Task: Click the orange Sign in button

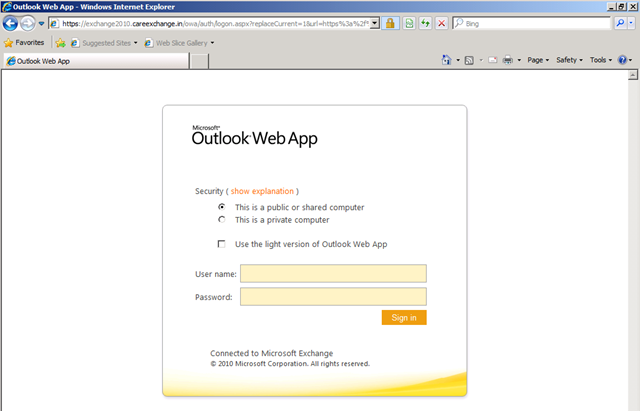Action: click(404, 318)
